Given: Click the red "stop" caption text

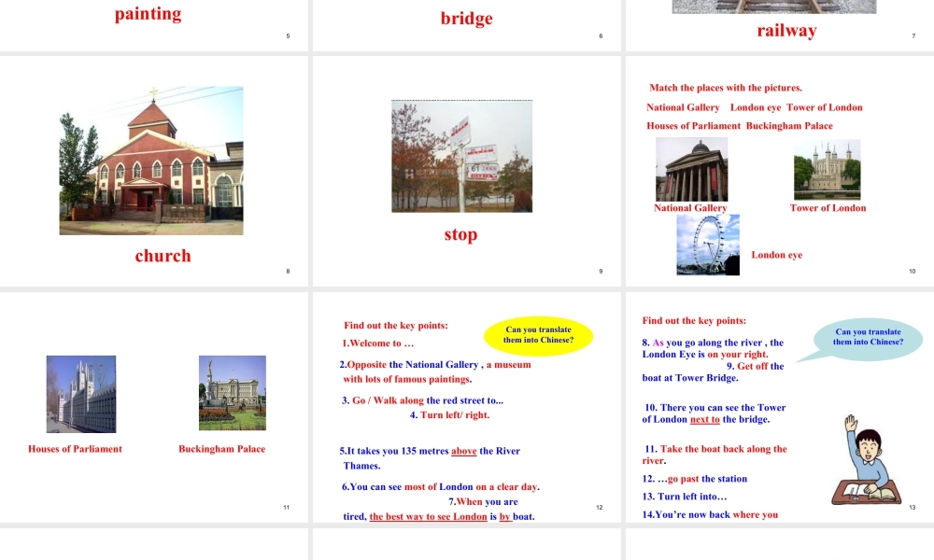Looking at the screenshot, I should click(460, 234).
